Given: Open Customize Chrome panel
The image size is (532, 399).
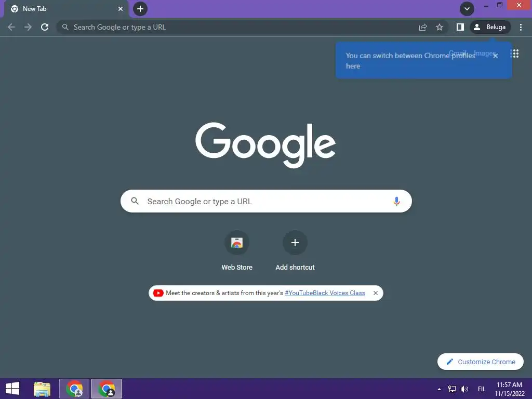Looking at the screenshot, I should pos(481,362).
